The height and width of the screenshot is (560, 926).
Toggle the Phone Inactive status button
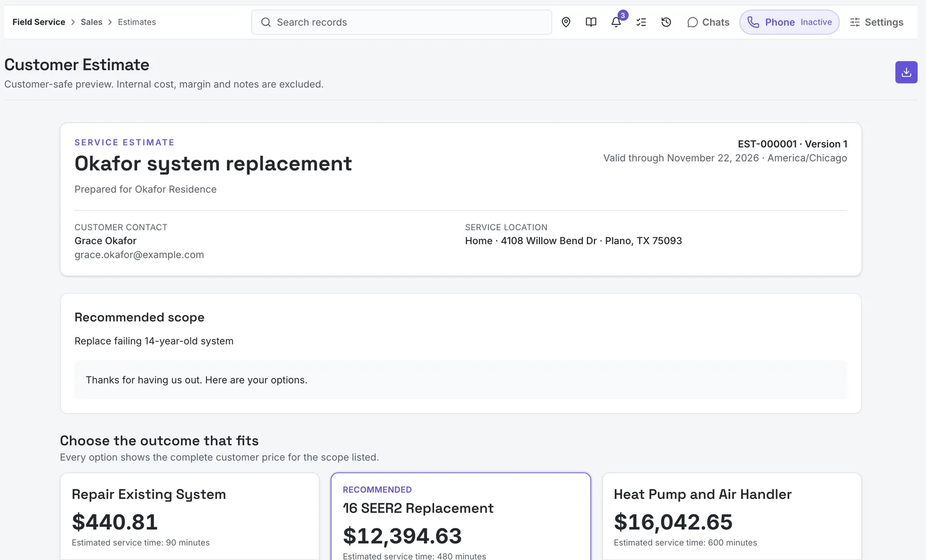point(789,22)
